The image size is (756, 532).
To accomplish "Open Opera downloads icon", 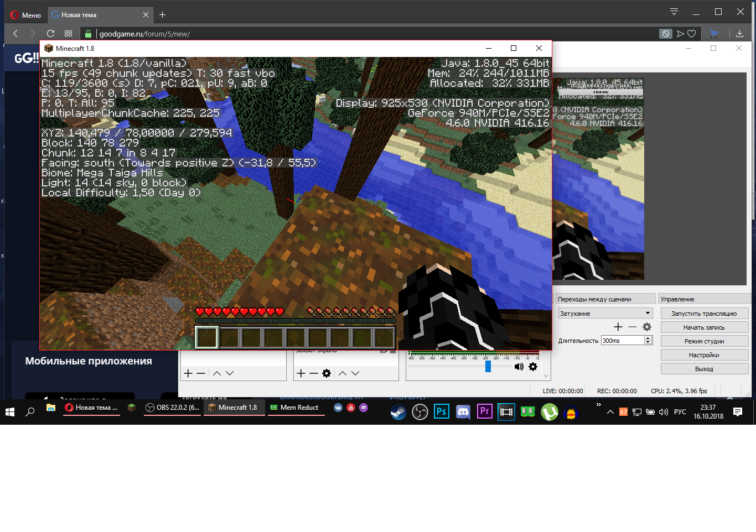I will (739, 34).
